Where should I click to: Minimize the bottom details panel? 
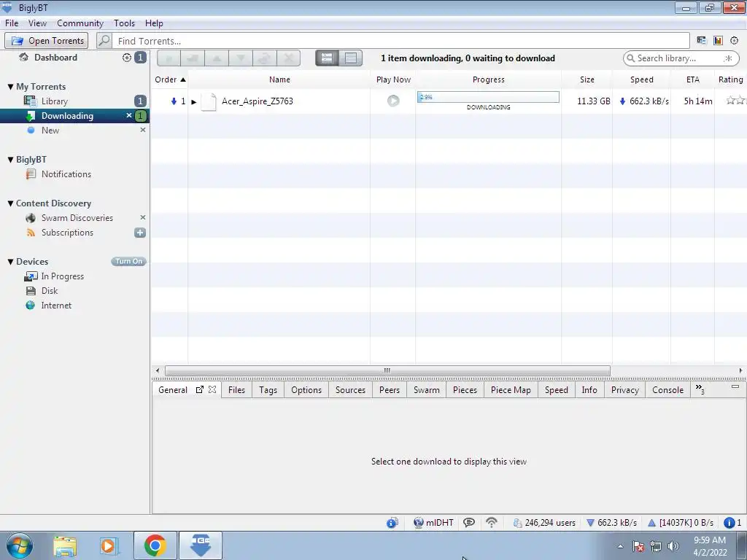click(735, 386)
